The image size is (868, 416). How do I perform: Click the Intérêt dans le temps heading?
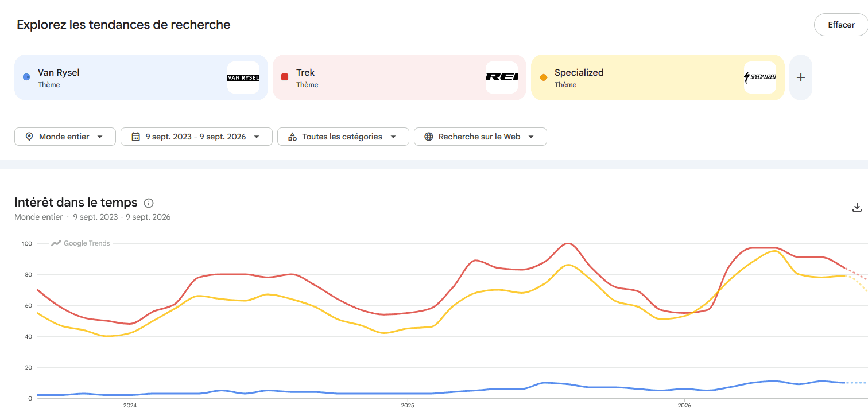point(76,202)
